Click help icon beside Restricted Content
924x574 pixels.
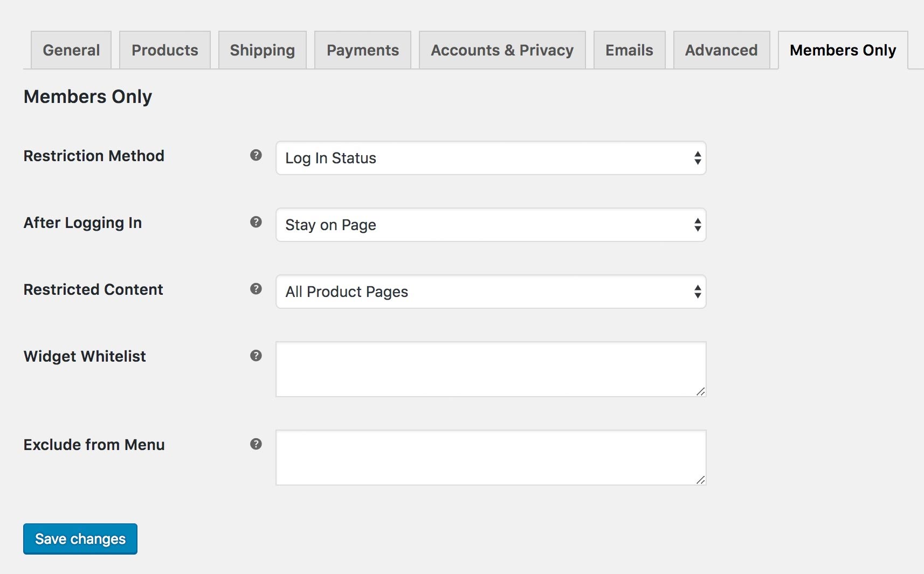[x=256, y=289]
